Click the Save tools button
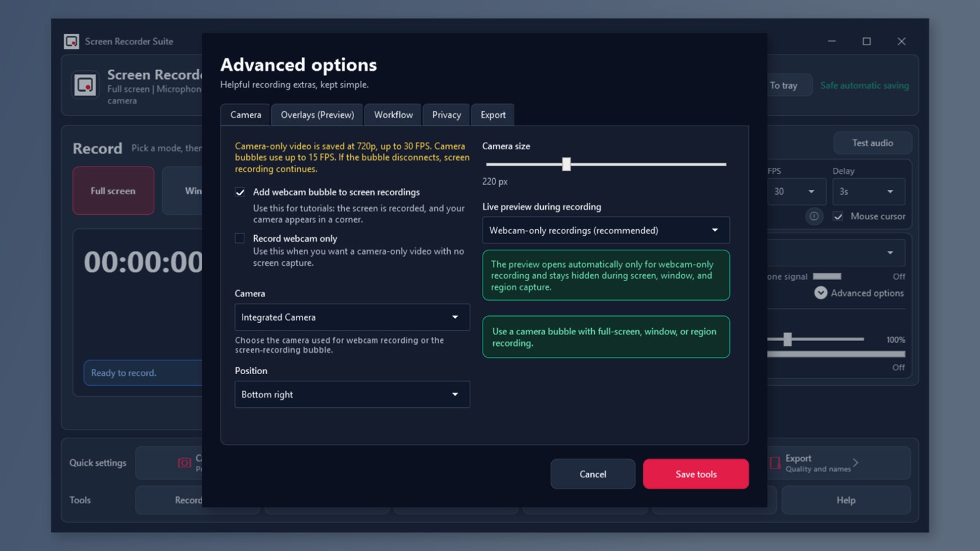980x551 pixels. pyautogui.click(x=696, y=474)
